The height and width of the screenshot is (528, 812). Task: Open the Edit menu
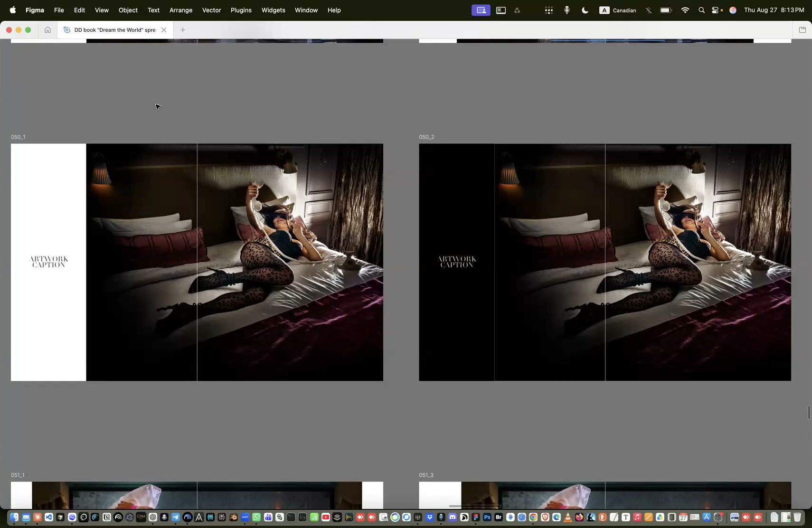[x=79, y=10]
